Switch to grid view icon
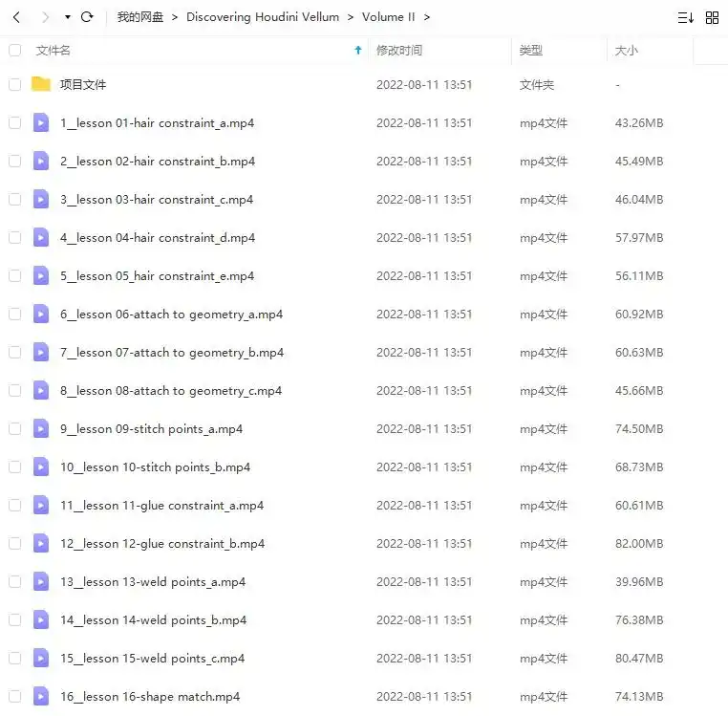 pyautogui.click(x=712, y=17)
